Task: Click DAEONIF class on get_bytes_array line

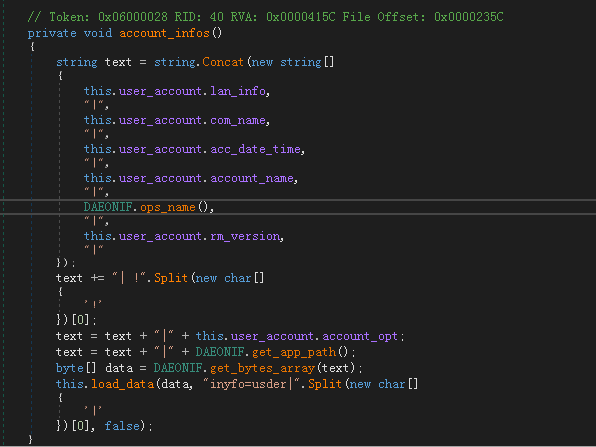Action: (x=178, y=368)
